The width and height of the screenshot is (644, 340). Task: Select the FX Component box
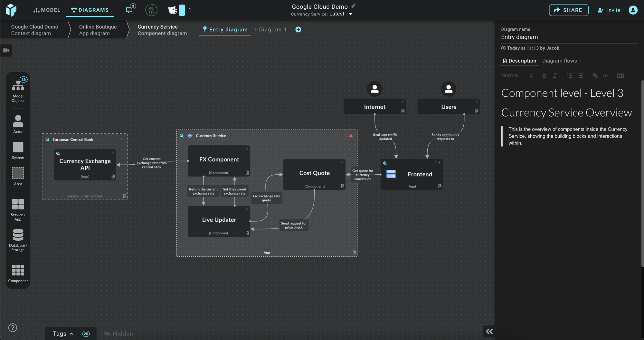(x=219, y=160)
